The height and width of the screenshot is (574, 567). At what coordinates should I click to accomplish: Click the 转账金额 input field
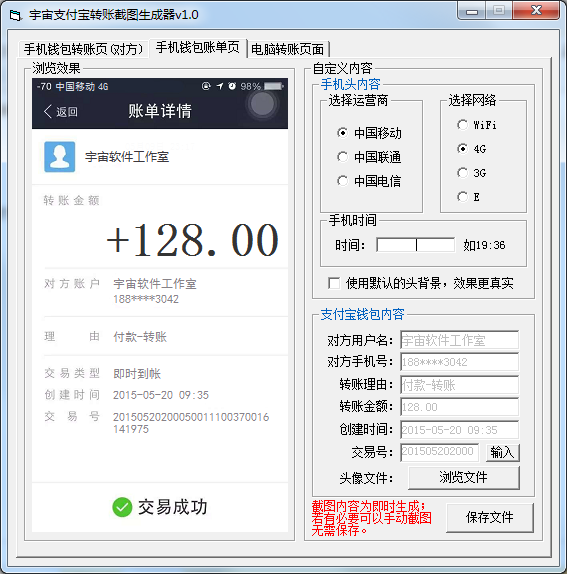459,407
